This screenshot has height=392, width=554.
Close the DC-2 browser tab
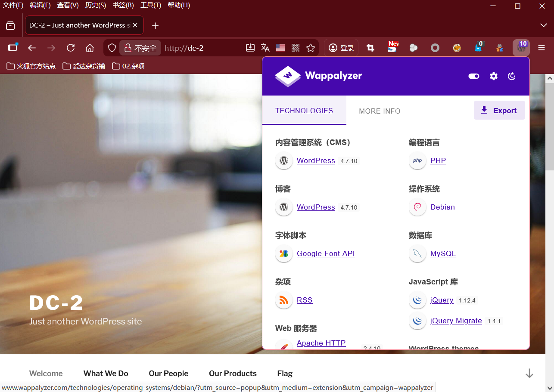pyautogui.click(x=135, y=25)
